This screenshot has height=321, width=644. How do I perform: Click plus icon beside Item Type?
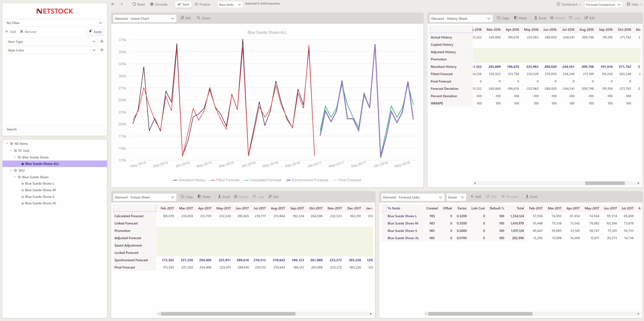(102, 41)
